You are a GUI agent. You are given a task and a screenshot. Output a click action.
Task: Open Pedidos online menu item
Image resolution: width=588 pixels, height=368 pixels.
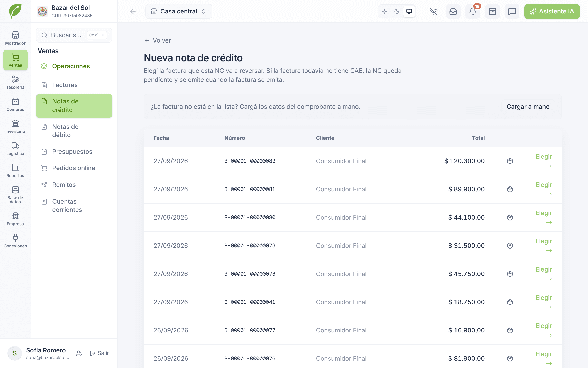(74, 168)
